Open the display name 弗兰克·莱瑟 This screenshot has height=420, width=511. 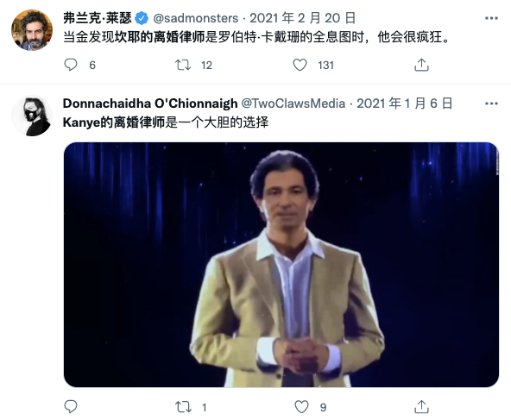point(98,18)
